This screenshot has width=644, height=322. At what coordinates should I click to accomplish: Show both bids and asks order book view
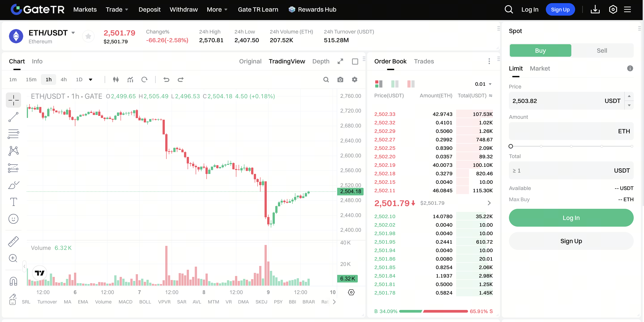pyautogui.click(x=379, y=84)
